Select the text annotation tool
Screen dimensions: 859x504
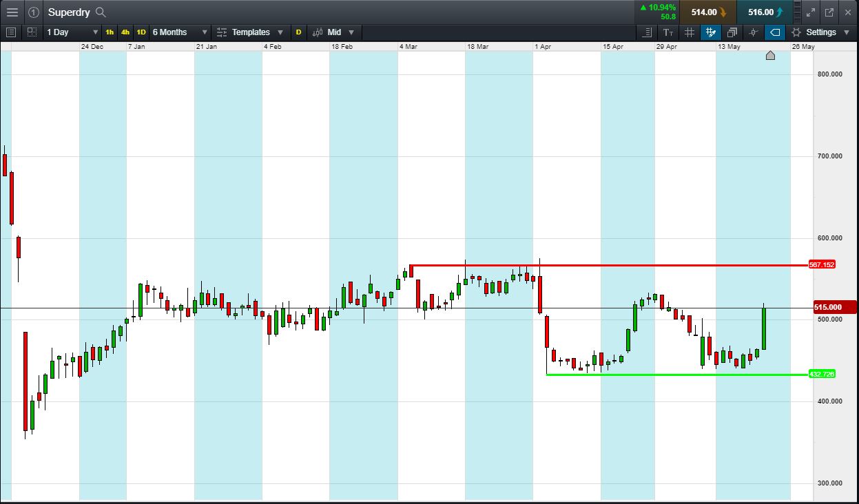tap(668, 32)
